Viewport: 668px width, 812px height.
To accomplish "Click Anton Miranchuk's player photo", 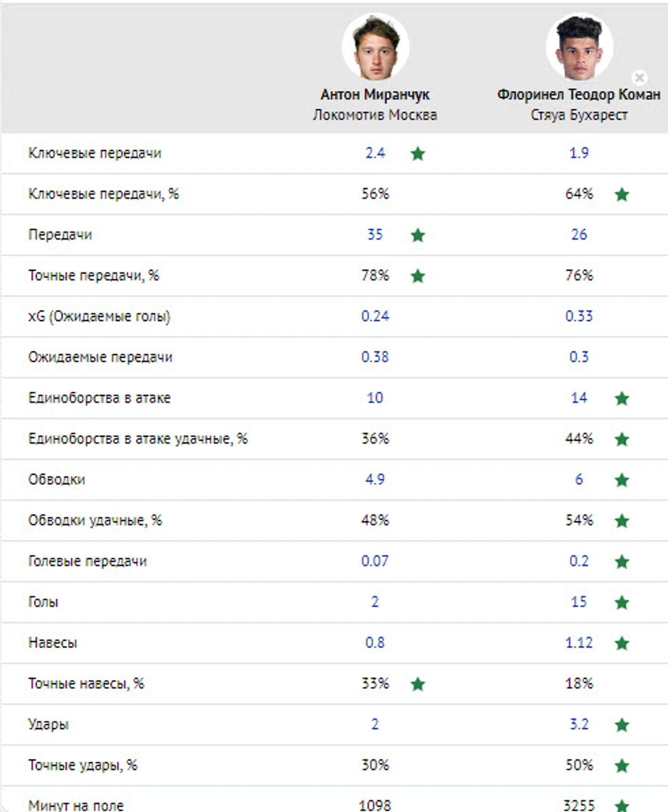I will (375, 47).
